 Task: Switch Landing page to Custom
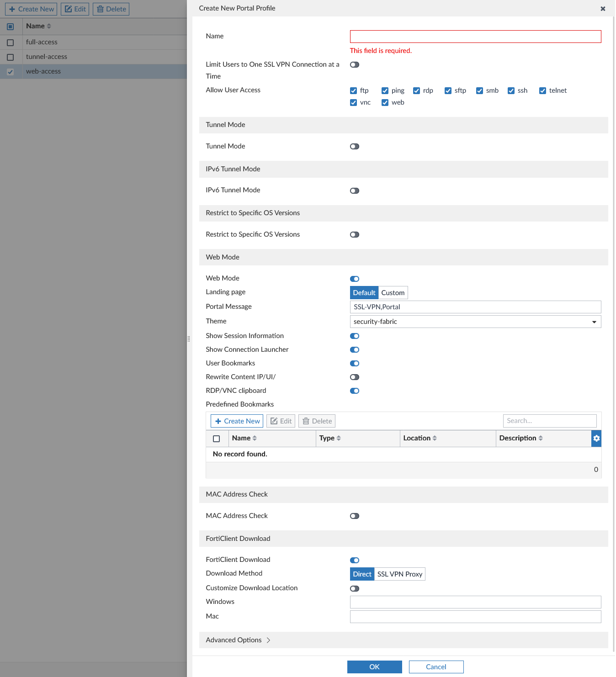coord(393,292)
